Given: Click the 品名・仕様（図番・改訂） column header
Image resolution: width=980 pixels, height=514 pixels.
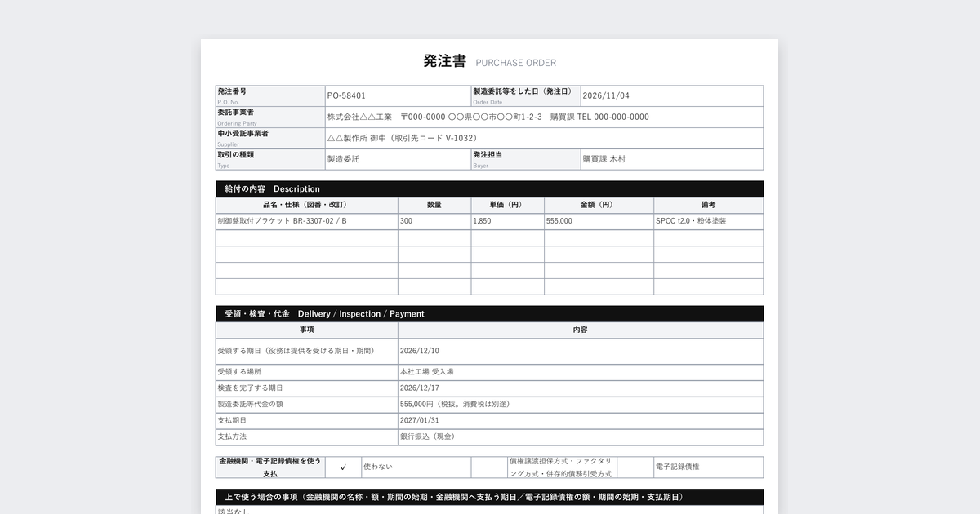Looking at the screenshot, I should (306, 205).
